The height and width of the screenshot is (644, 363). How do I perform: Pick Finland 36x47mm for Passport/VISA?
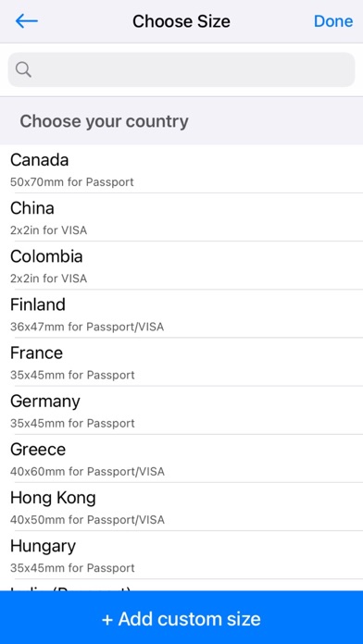coord(181,314)
